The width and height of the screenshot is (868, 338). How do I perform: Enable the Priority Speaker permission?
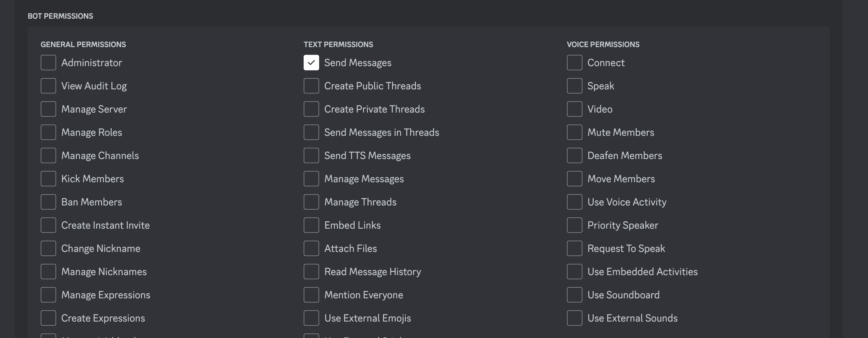pos(574,225)
